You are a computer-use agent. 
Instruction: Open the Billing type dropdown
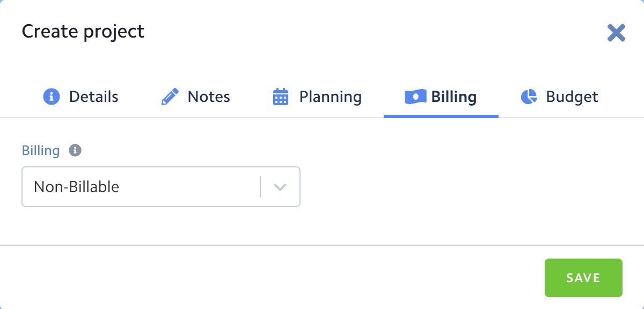[161, 187]
